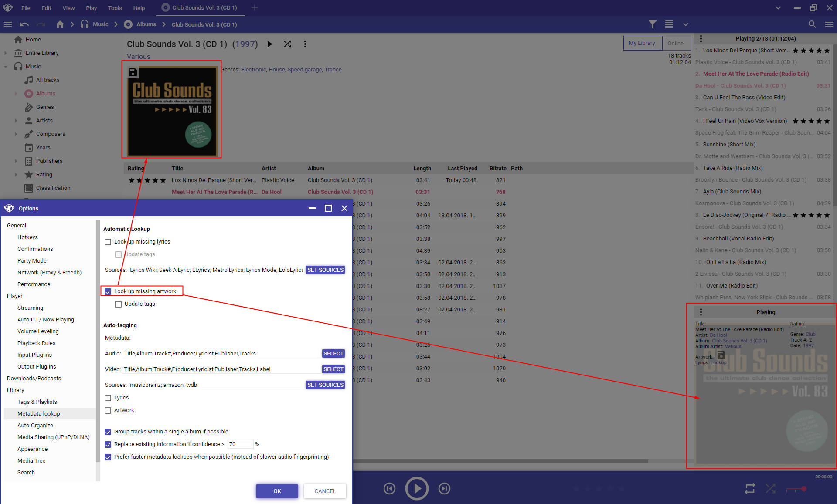Skip to the next track in the player

click(444, 489)
